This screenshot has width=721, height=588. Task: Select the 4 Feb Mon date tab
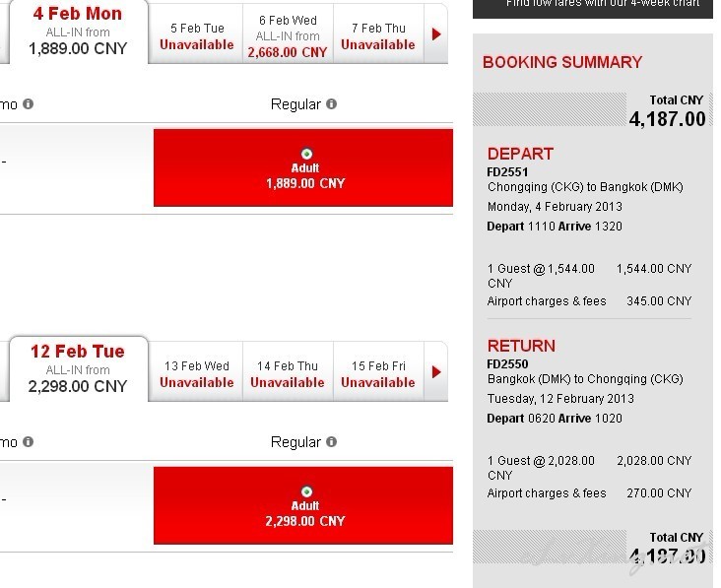point(78,32)
